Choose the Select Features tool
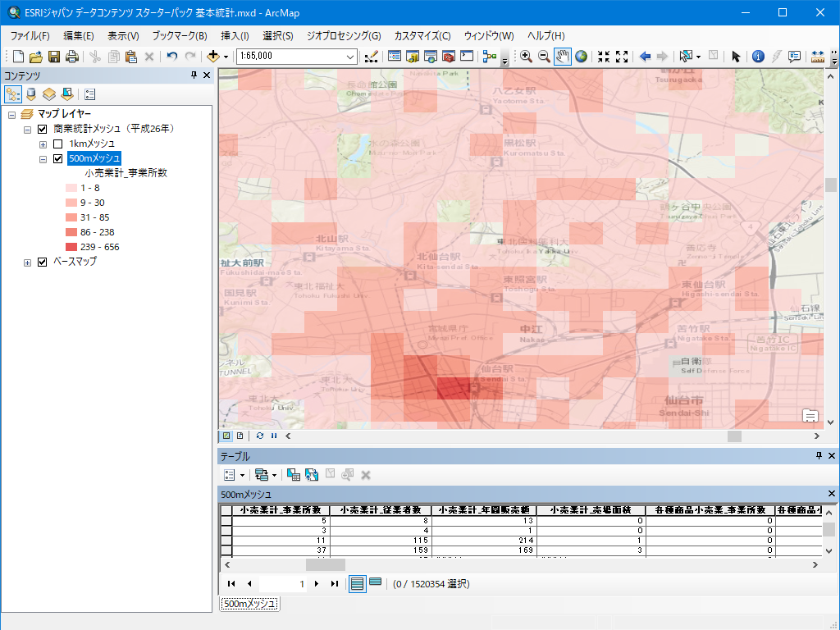 click(x=686, y=57)
